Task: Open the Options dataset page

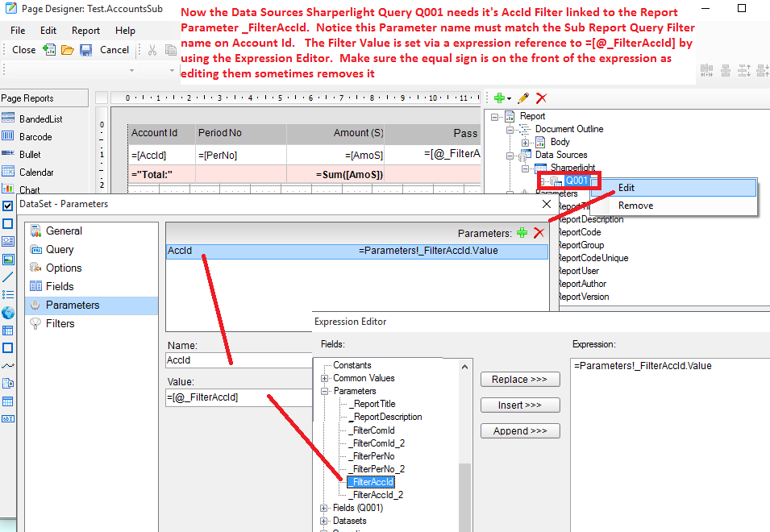Action: click(x=64, y=268)
